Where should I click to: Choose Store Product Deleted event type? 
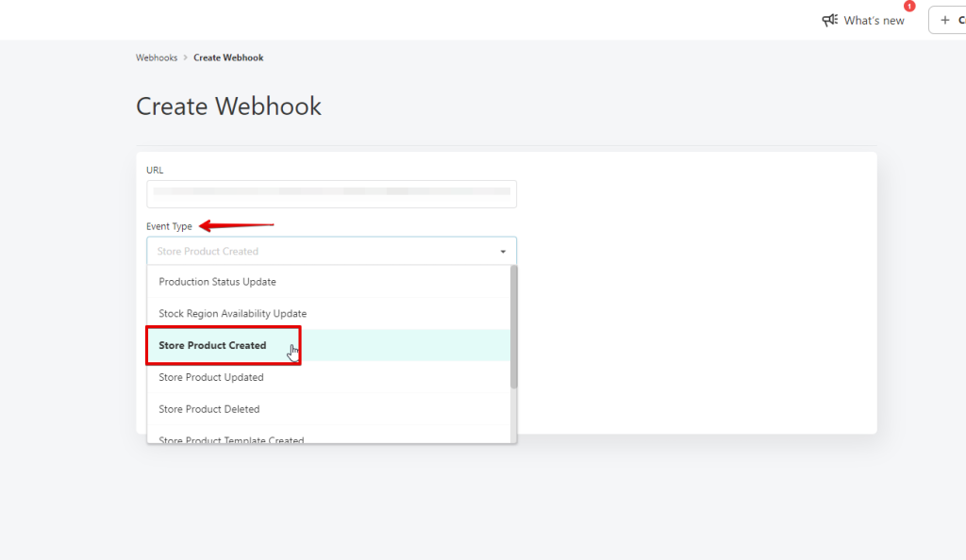(208, 410)
